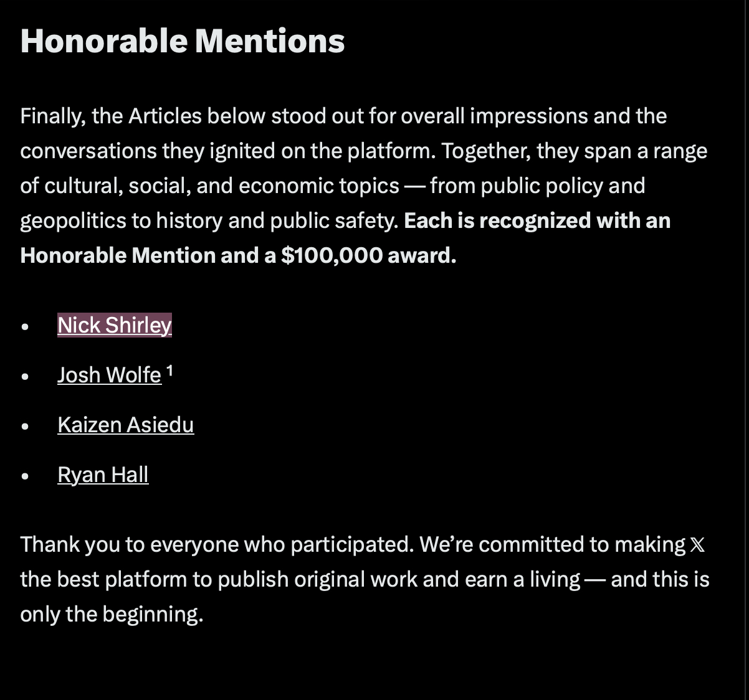Click the word 'Articles' in the intro
Viewport: 749px width, 700px height.
pos(165,116)
